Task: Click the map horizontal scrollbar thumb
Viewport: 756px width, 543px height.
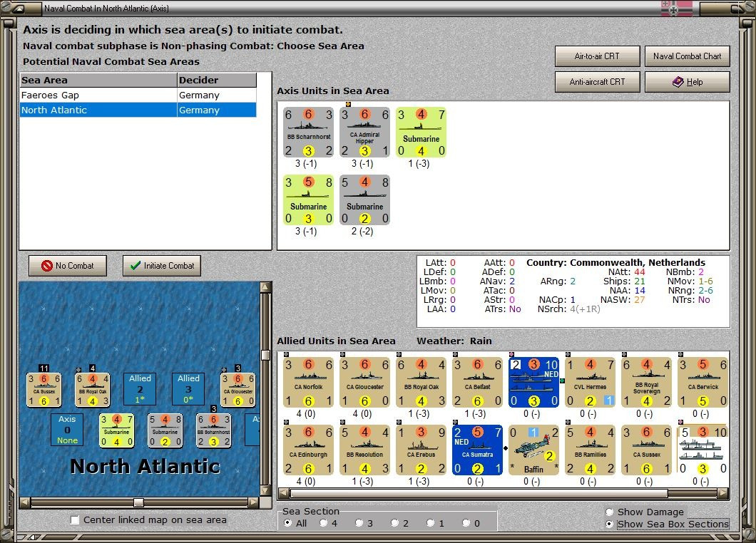Action: [138, 502]
